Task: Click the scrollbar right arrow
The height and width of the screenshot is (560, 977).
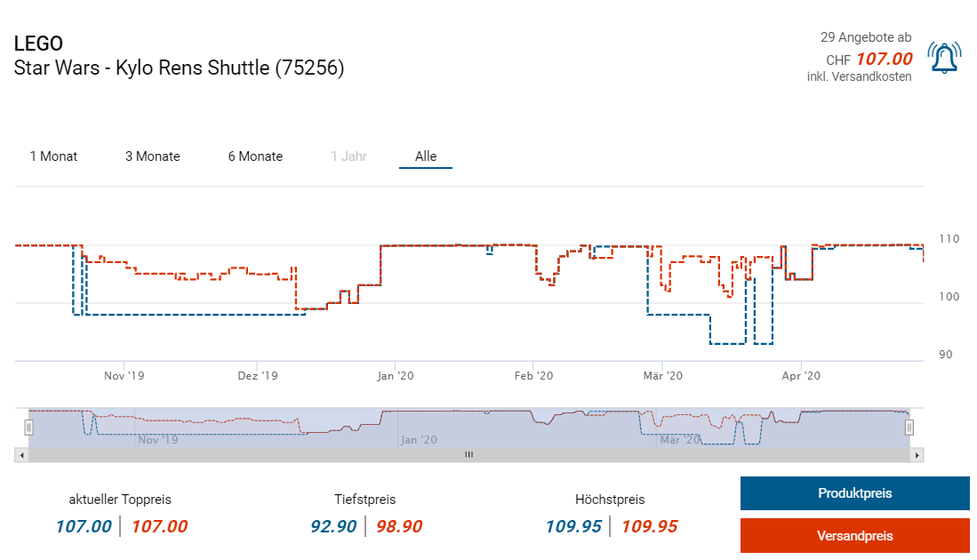Action: [x=917, y=455]
